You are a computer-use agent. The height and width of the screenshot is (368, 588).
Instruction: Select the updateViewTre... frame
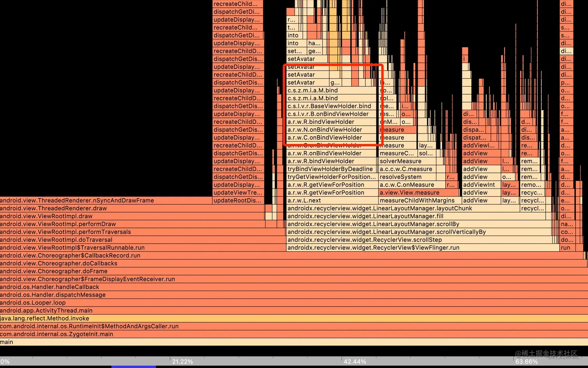coord(238,192)
